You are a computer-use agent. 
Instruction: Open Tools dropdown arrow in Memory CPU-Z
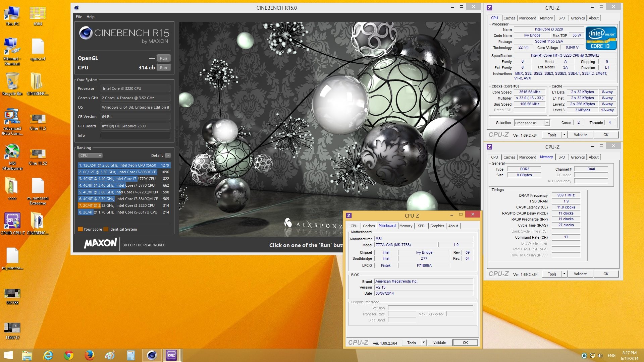[564, 274]
